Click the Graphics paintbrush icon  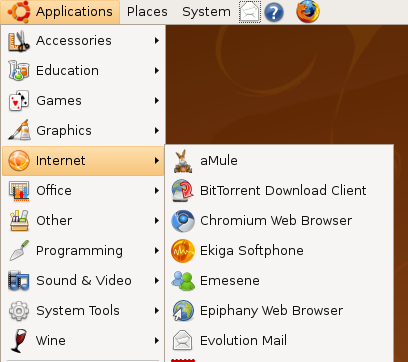click(19, 130)
